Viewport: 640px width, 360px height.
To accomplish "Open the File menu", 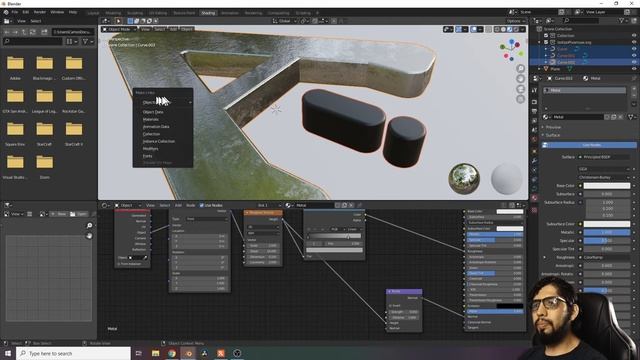I will [x=15, y=12].
